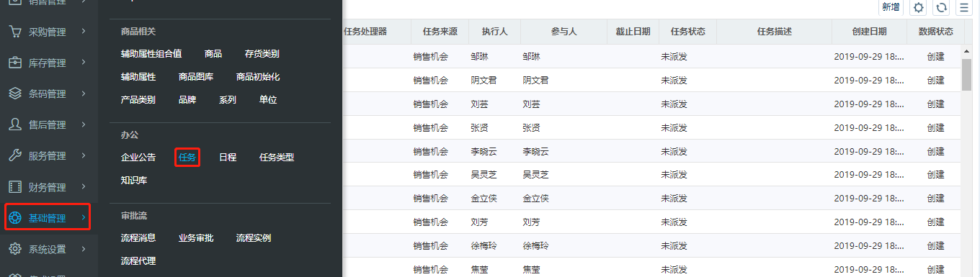Click the 服务管理 wrench icon
The width and height of the screenshot is (980, 277).
click(15, 155)
